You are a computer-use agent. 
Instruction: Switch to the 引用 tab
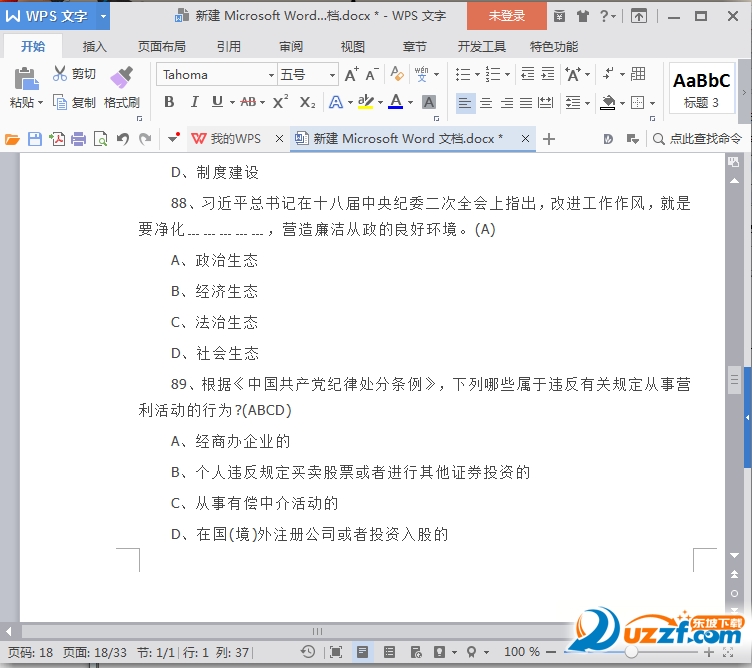(x=229, y=47)
